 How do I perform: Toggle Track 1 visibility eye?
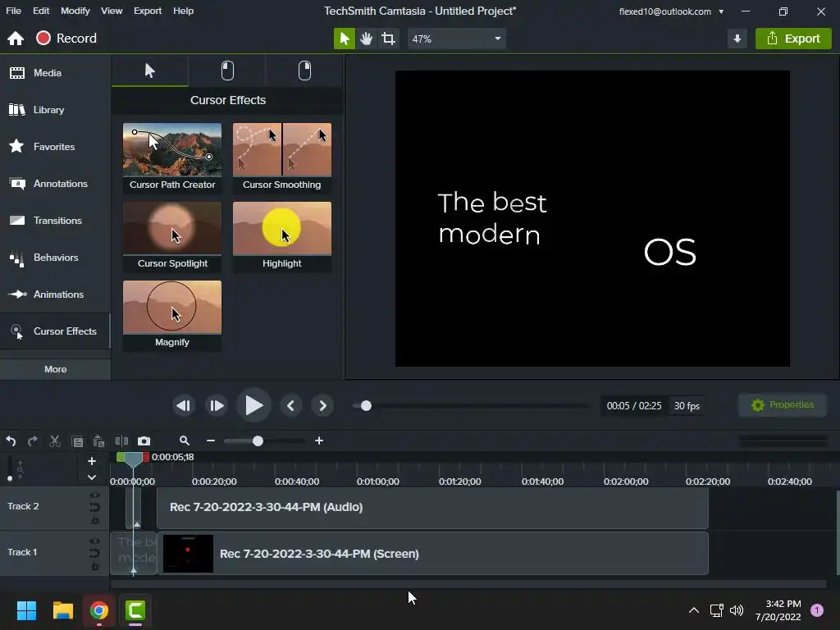[x=95, y=541]
